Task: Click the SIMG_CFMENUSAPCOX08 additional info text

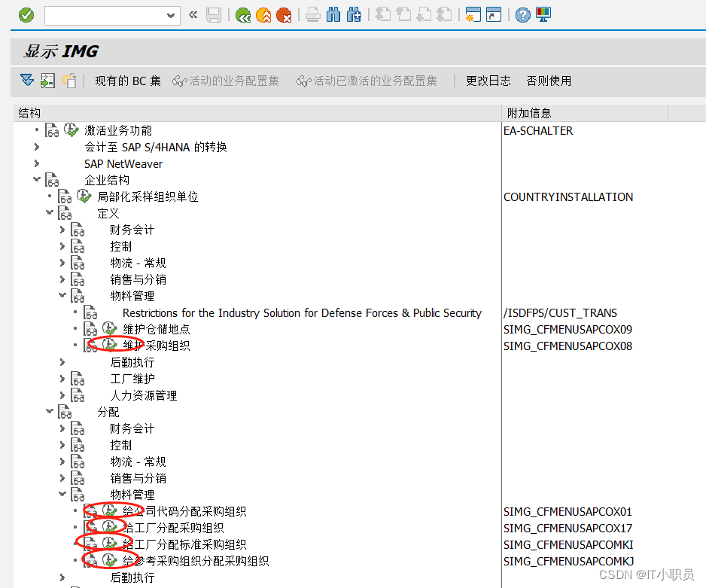Action: 568,346
